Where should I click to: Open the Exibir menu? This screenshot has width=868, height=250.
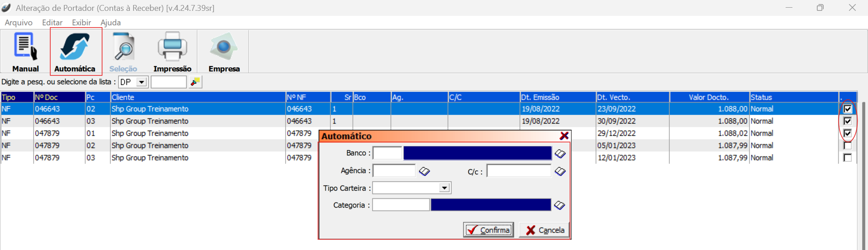pyautogui.click(x=81, y=23)
